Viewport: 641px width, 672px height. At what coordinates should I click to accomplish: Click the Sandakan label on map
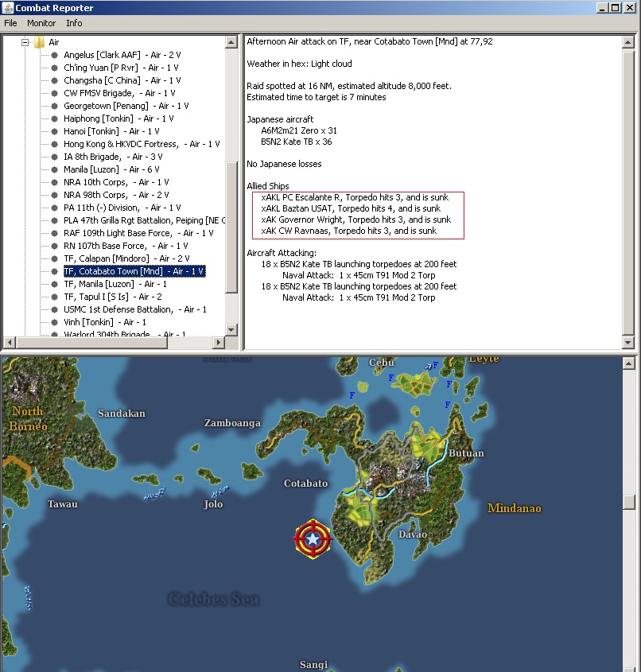121,414
